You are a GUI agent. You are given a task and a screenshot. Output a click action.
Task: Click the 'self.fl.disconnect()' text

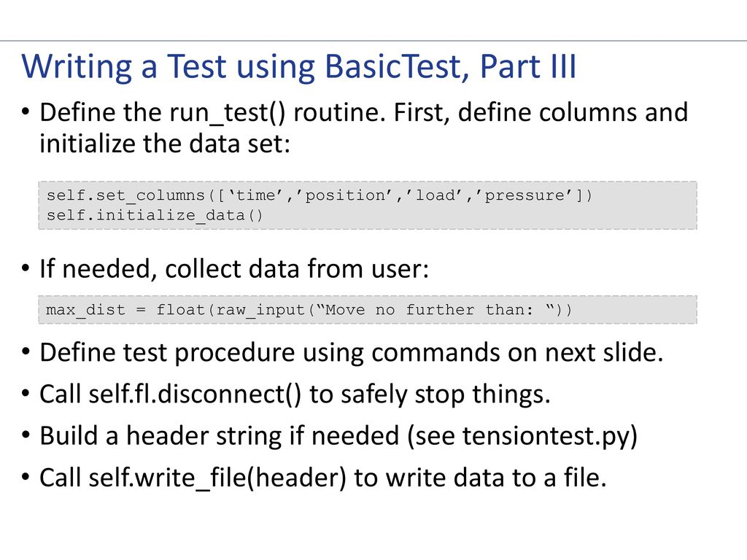(x=195, y=394)
